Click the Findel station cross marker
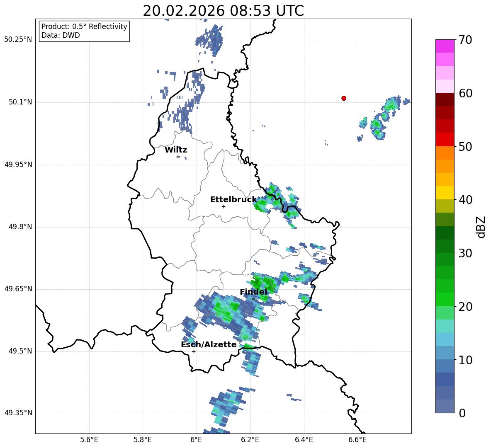The image size is (491, 448). pyautogui.click(x=253, y=299)
